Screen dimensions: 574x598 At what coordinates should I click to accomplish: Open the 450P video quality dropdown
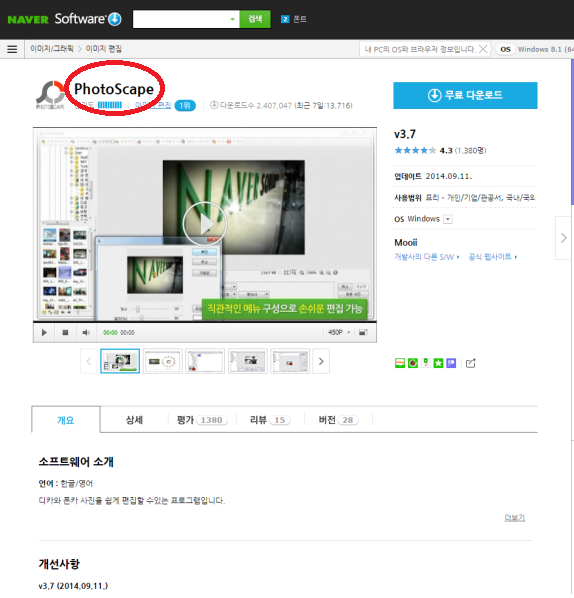pyautogui.click(x=339, y=333)
